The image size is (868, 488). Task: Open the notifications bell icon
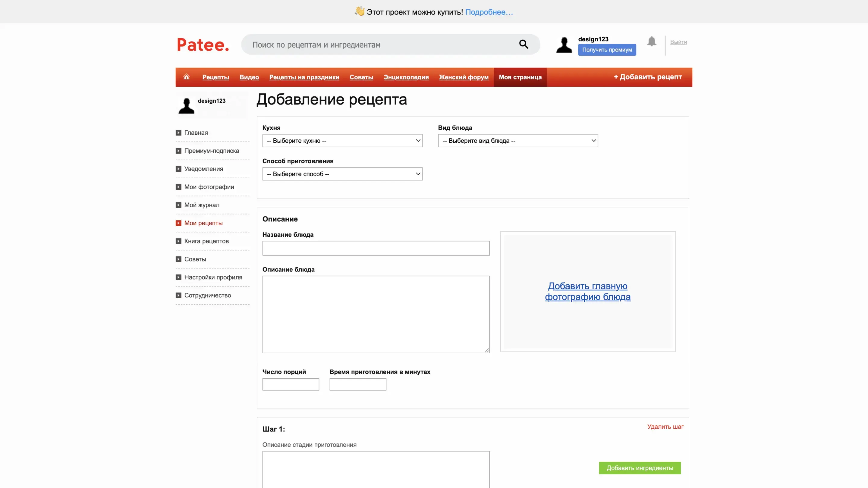(651, 42)
